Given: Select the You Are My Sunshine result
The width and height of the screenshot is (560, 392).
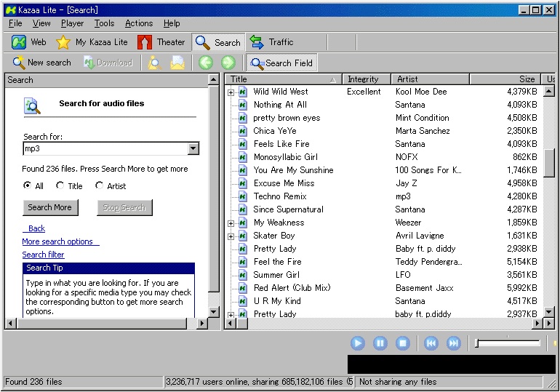Looking at the screenshot, I should click(x=293, y=170).
